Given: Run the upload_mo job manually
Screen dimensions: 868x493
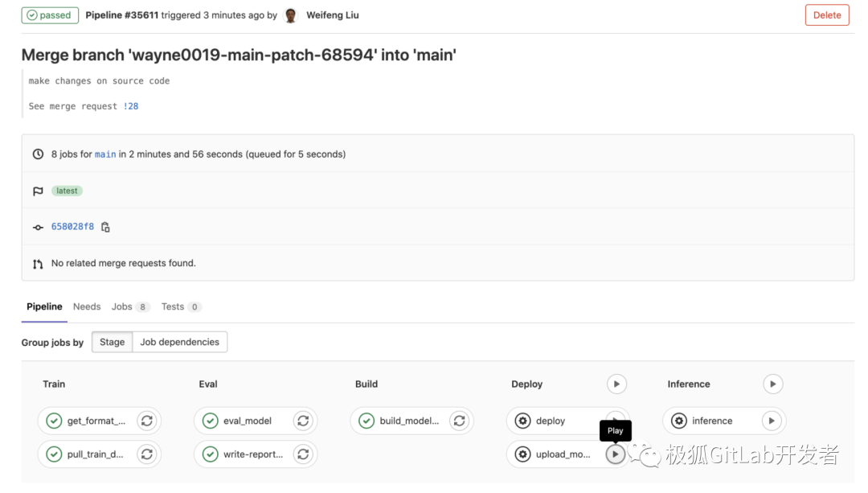Looking at the screenshot, I should pyautogui.click(x=615, y=454).
